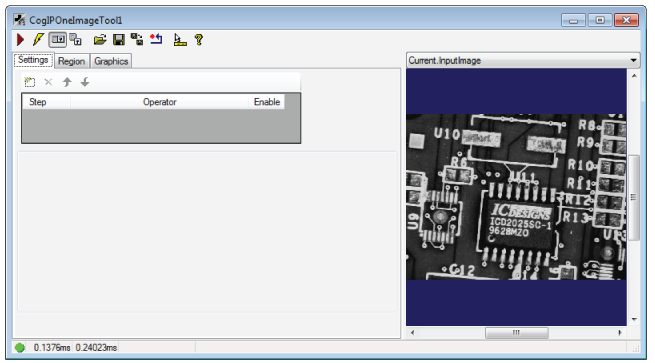This screenshot has width=655, height=363.
Task: Open the floating image display windows icon
Action: pyautogui.click(x=76, y=40)
